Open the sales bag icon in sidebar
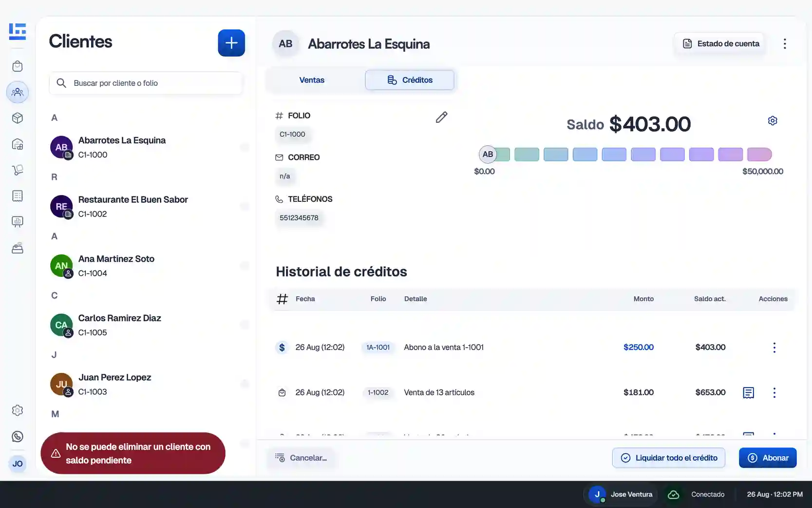The width and height of the screenshot is (812, 508). pos(18,66)
